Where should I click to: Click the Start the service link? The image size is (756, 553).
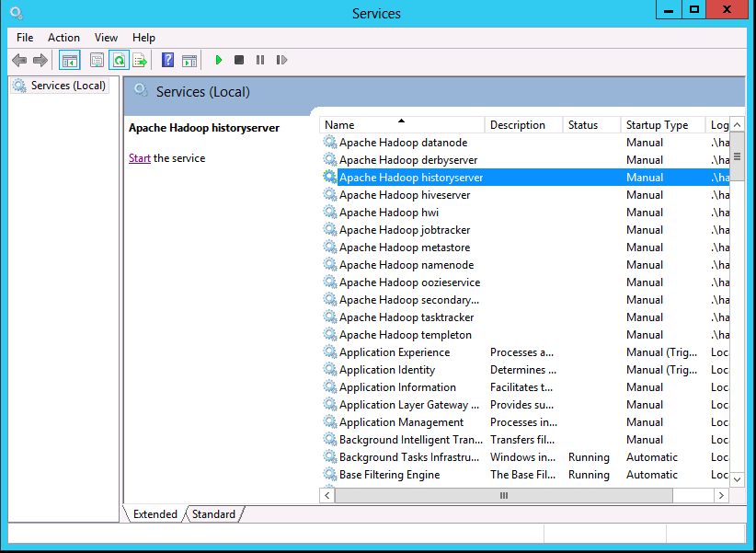pyautogui.click(x=140, y=158)
